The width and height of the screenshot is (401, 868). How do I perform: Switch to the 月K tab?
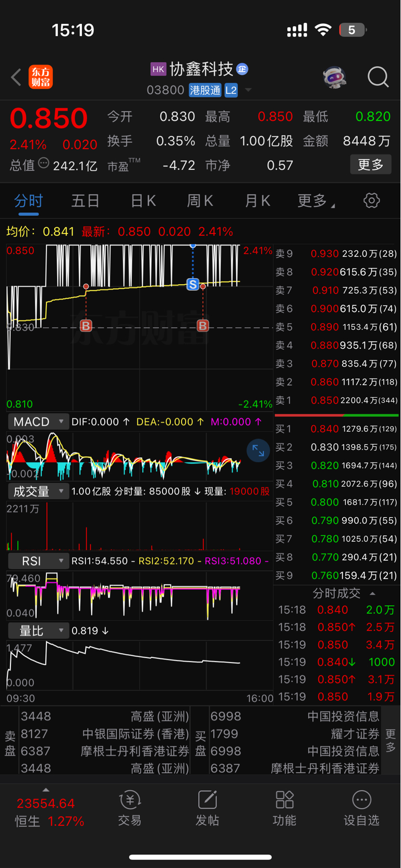[x=258, y=201]
